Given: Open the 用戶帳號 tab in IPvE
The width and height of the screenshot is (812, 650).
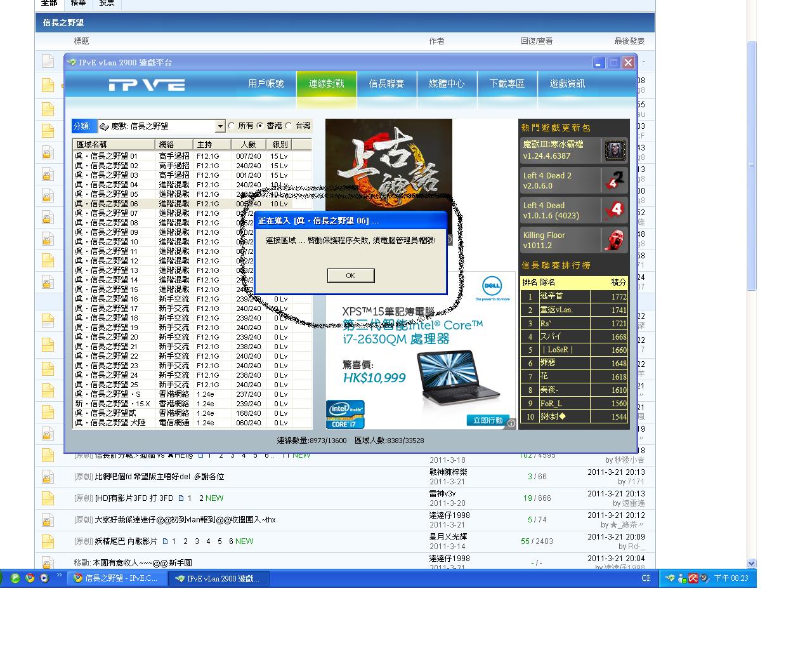Looking at the screenshot, I should tap(266, 84).
